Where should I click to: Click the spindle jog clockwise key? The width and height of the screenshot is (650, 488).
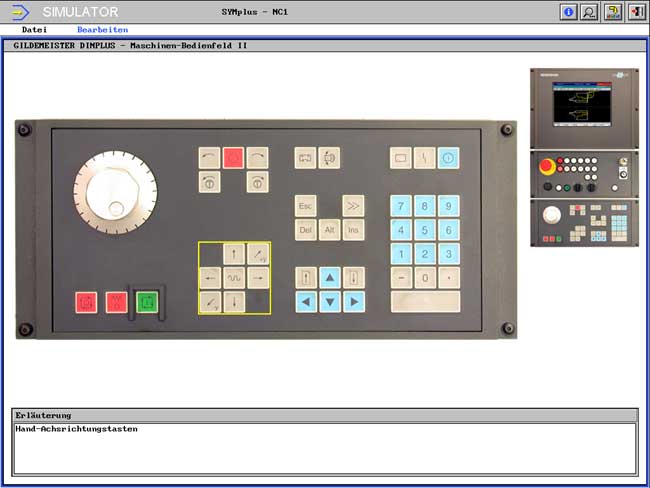257,182
